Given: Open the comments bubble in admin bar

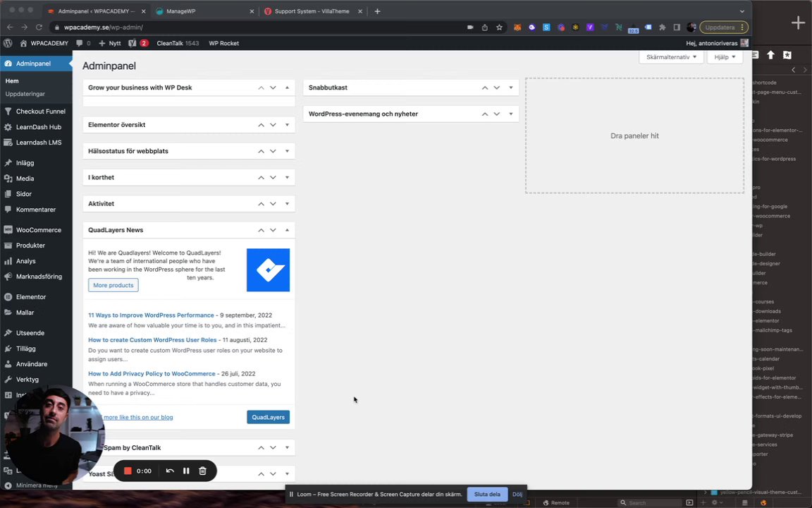Looking at the screenshot, I should click(83, 43).
